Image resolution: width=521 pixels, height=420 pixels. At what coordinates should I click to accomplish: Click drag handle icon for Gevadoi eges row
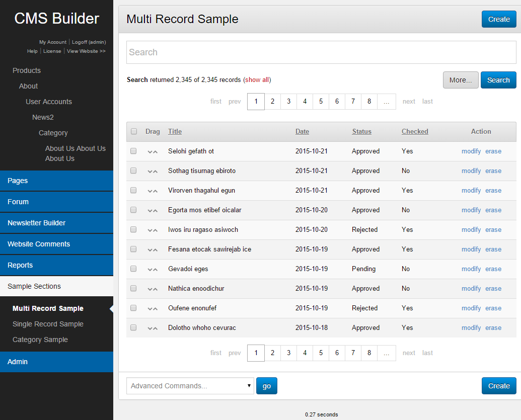click(153, 269)
